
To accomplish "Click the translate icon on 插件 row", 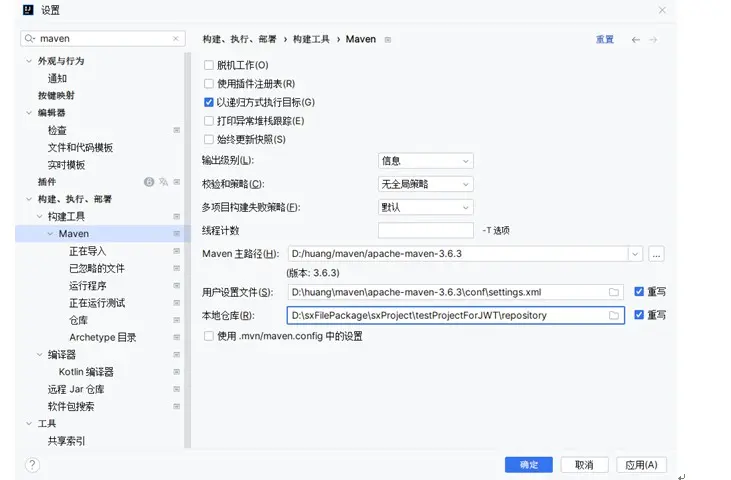I will pyautogui.click(x=163, y=182).
